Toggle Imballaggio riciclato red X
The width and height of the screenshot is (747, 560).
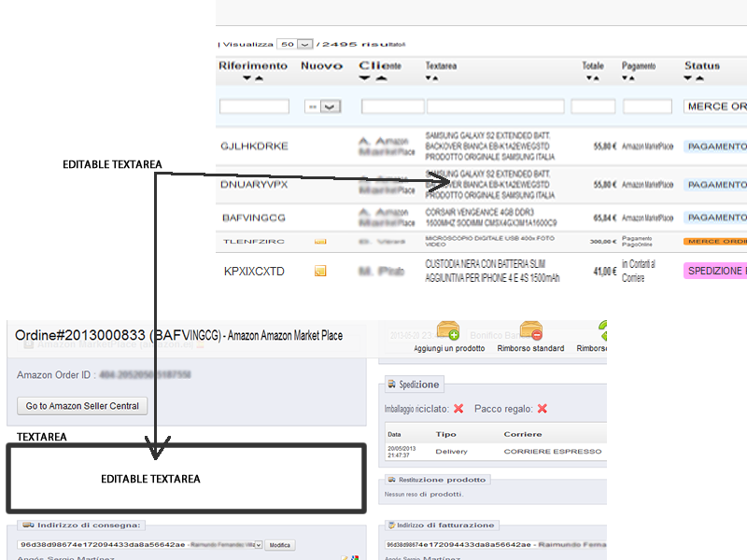pos(458,409)
